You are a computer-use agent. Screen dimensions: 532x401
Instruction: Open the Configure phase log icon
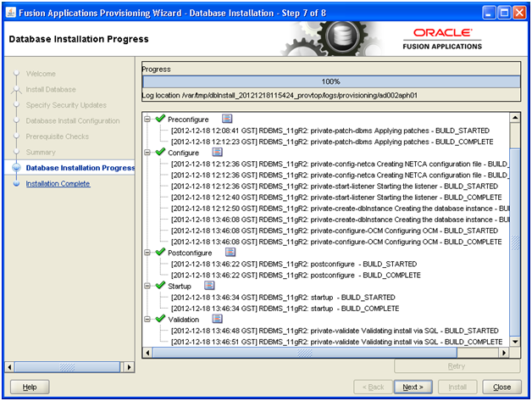click(x=217, y=152)
